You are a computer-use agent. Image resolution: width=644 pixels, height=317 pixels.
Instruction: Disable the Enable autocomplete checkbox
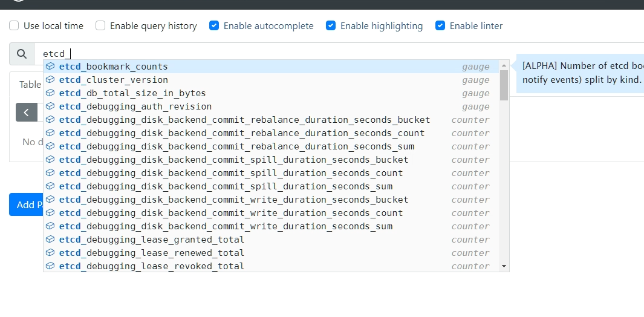click(x=214, y=26)
